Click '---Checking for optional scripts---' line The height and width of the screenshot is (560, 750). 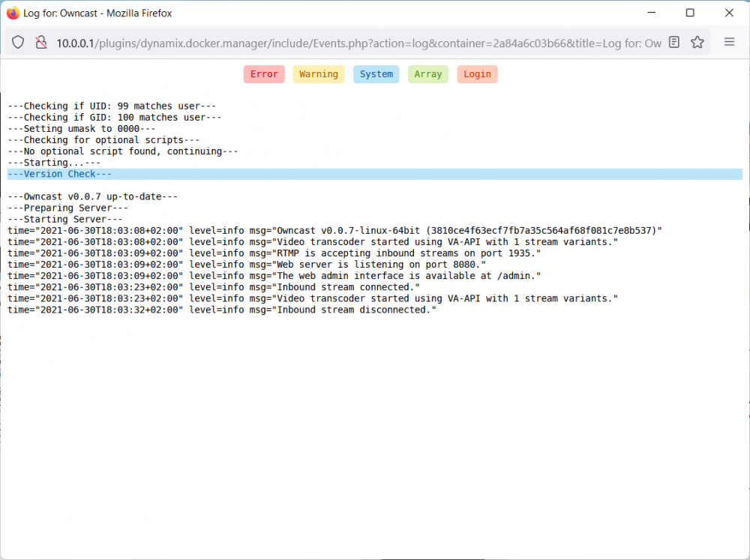point(103,140)
